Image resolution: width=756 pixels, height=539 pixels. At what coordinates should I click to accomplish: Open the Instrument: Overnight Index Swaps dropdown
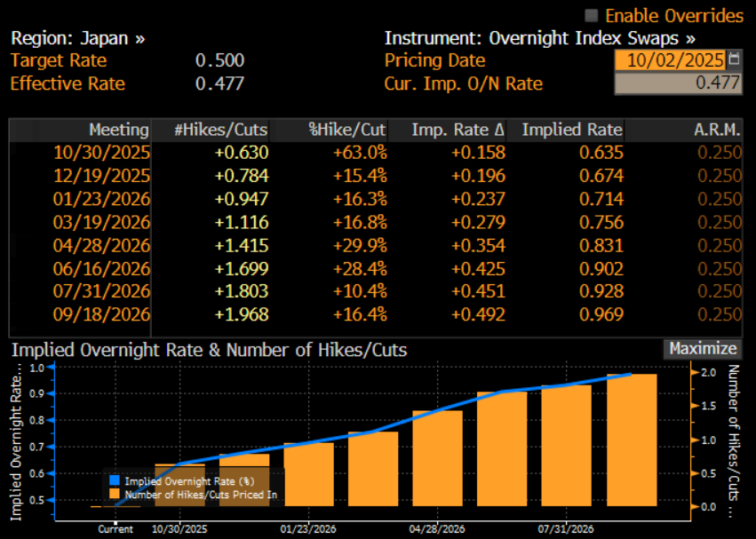pyautogui.click(x=539, y=39)
